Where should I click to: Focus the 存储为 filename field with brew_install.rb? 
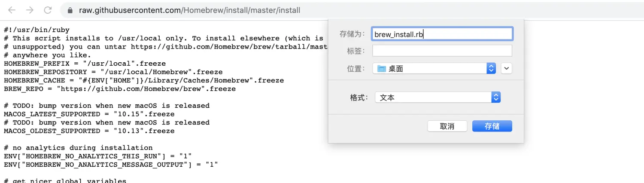[442, 34]
